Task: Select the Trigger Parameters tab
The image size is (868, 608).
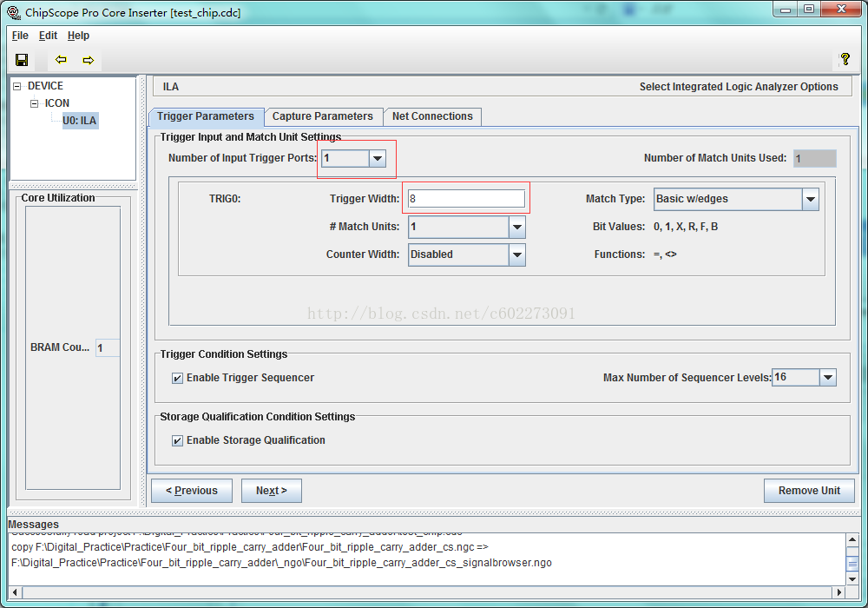Action: click(x=206, y=116)
